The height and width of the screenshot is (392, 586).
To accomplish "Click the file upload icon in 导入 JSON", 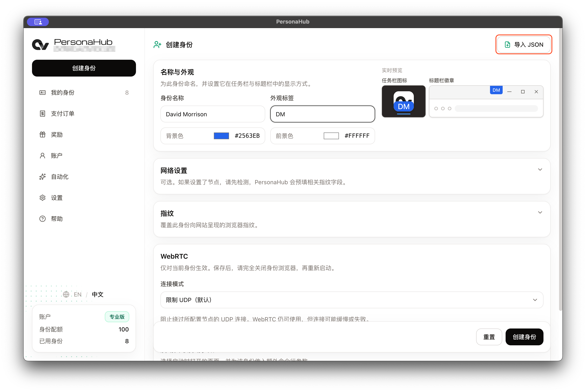I will pyautogui.click(x=507, y=45).
